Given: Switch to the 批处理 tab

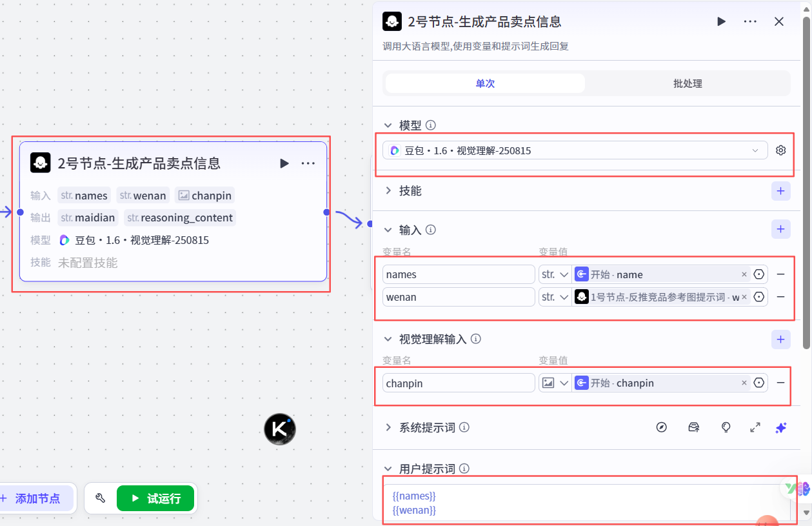Looking at the screenshot, I should (x=688, y=83).
